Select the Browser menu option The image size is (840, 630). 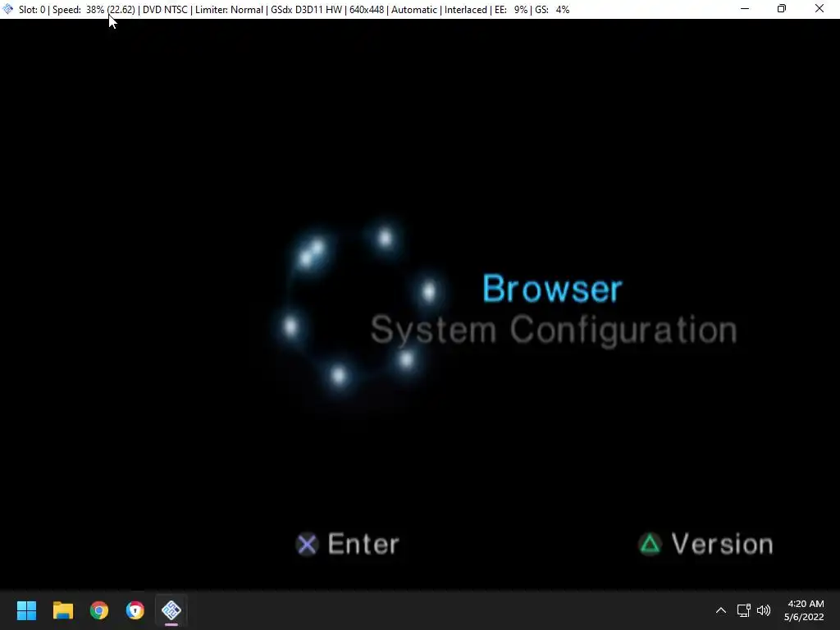coord(552,289)
